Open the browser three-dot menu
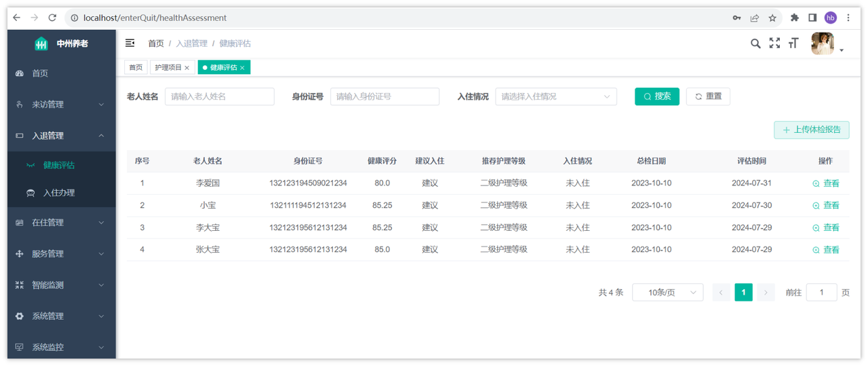Screen dimensions: 868x366 click(848, 18)
